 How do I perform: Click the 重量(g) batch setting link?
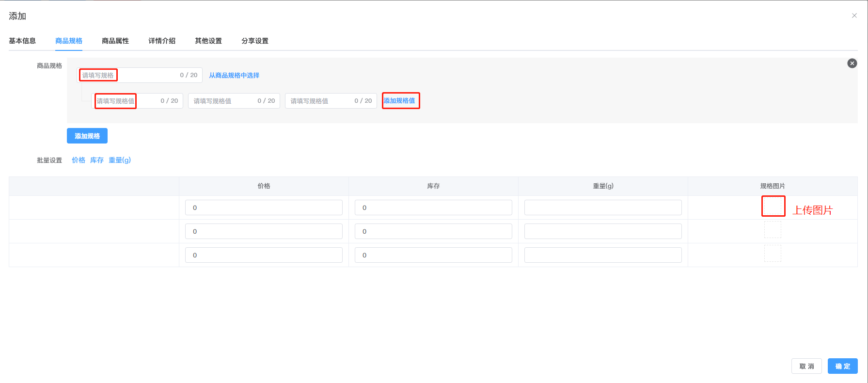tap(120, 160)
